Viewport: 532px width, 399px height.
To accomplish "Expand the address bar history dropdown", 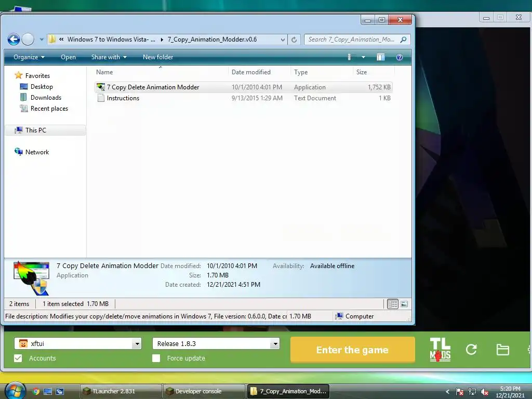I will click(283, 39).
